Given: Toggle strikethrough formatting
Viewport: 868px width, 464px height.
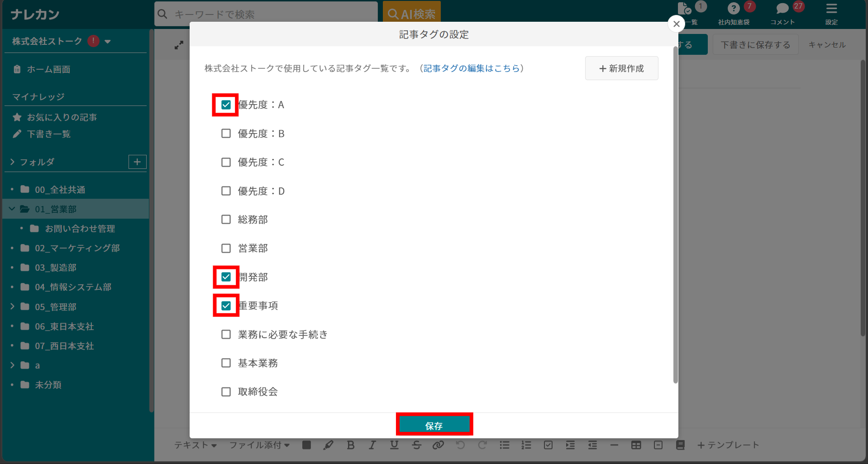Looking at the screenshot, I should (416, 445).
